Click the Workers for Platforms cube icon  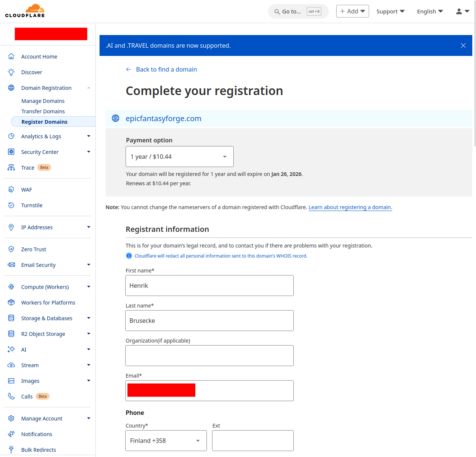(x=11, y=302)
